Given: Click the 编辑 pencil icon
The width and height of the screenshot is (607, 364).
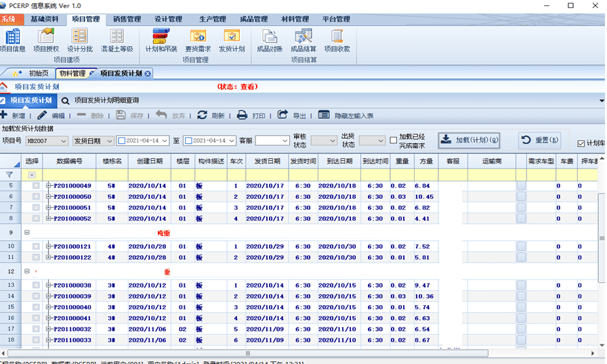Looking at the screenshot, I should [42, 115].
